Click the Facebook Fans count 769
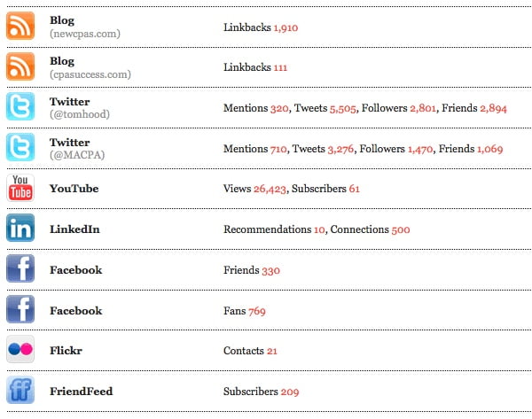This screenshot has height=419, width=532. point(257,311)
